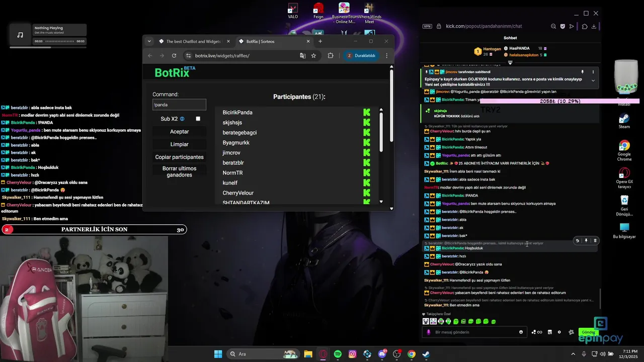The image size is (644, 362).
Task: Open the Kick chat settings gear icon
Action: (x=559, y=332)
